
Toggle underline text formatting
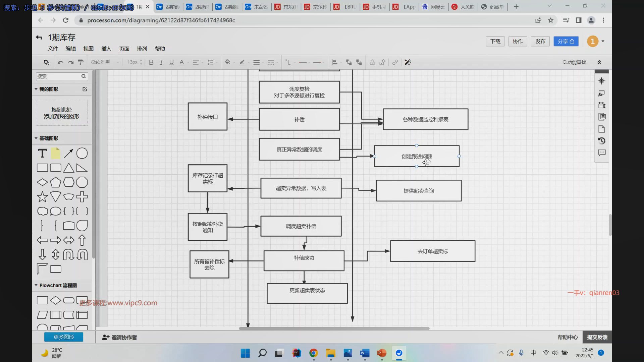171,62
